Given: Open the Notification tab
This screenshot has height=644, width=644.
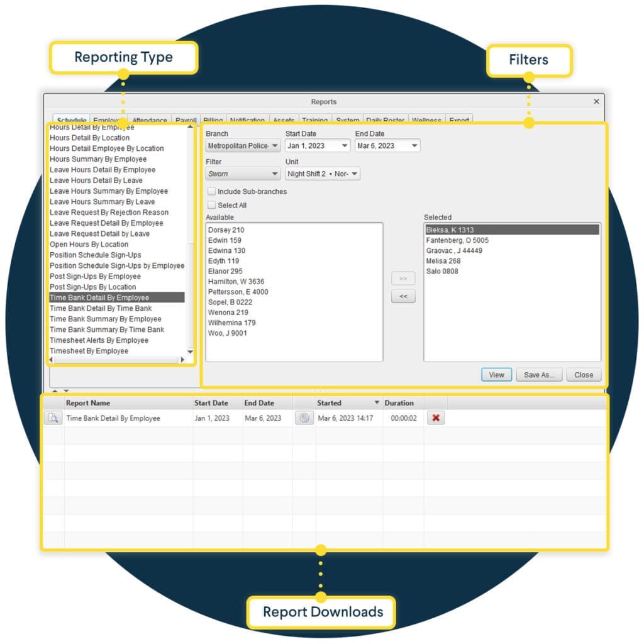Looking at the screenshot, I should [247, 119].
